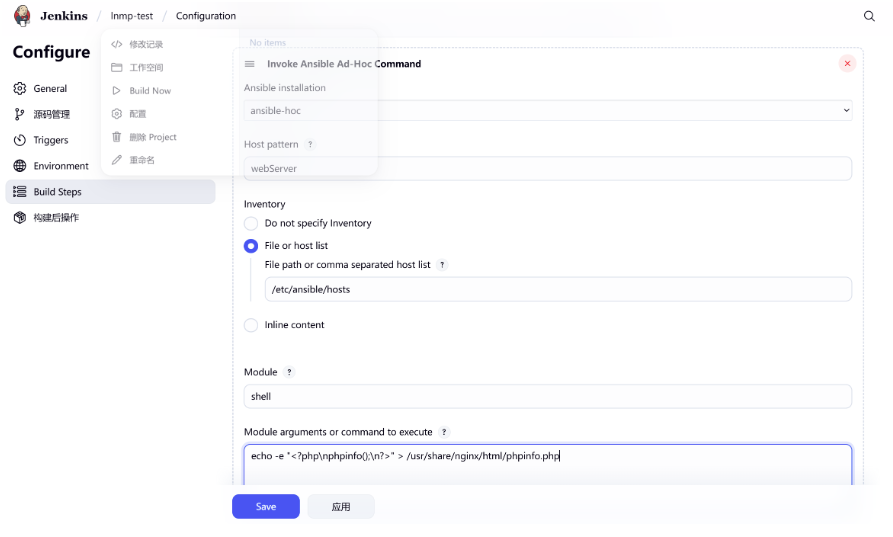Screen dimensions: 893x537
Task: Click the module arguments command textarea
Action: tap(548, 465)
